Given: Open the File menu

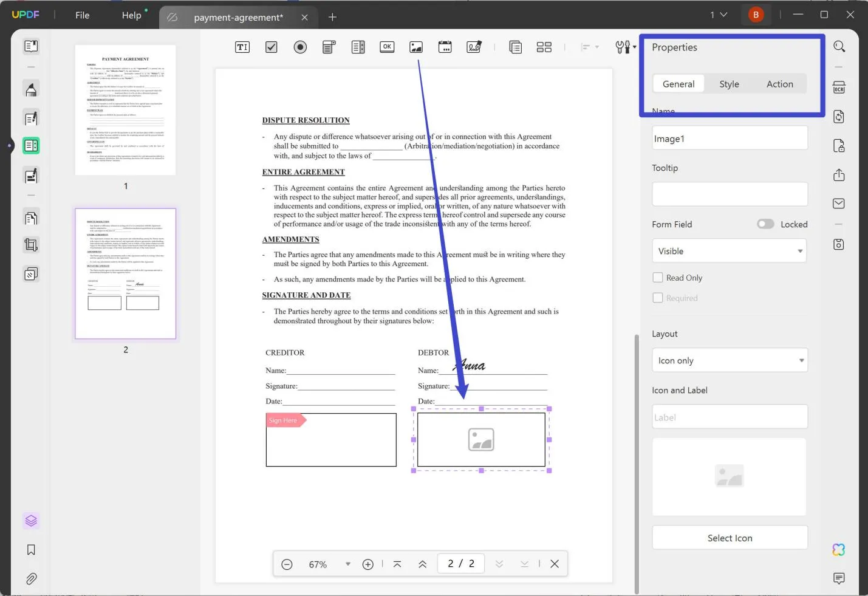Looking at the screenshot, I should click(x=82, y=15).
